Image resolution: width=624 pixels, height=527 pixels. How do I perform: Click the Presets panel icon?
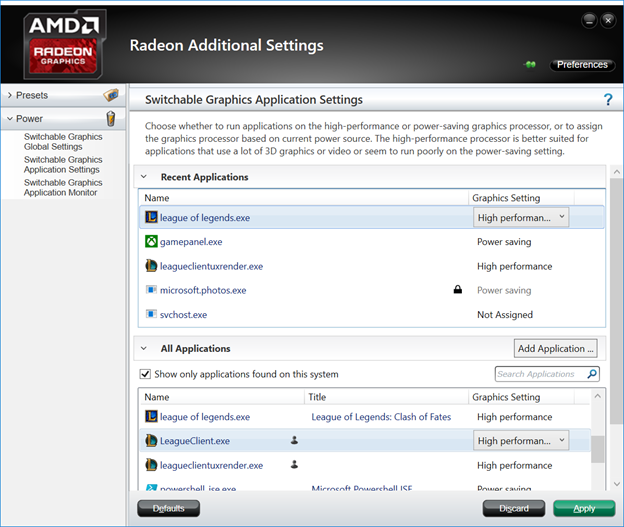point(111,95)
